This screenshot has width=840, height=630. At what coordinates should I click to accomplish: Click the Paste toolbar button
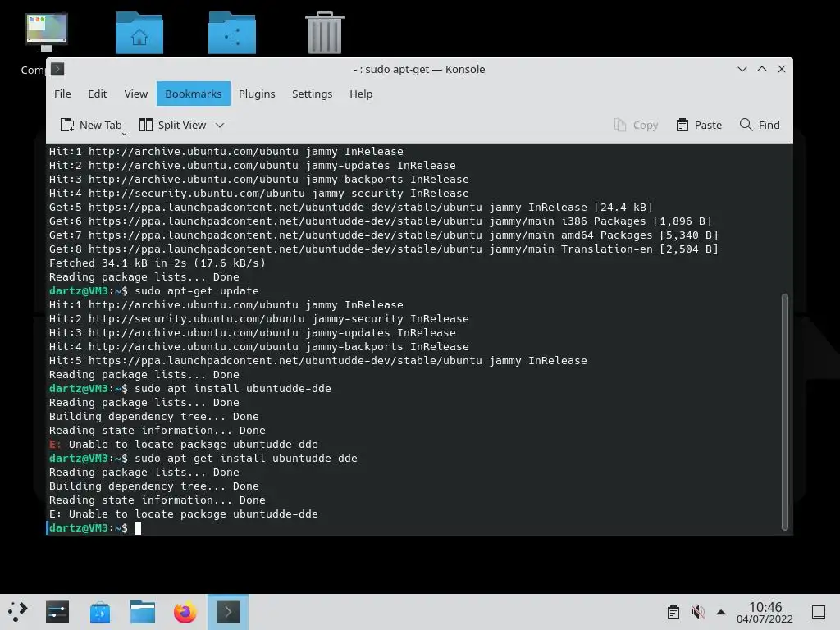[699, 125]
